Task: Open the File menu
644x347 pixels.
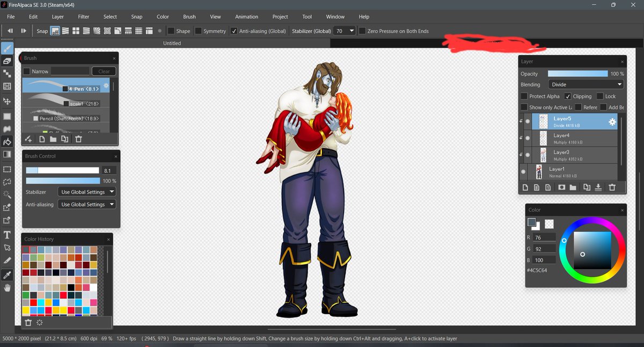Action: (x=11, y=17)
